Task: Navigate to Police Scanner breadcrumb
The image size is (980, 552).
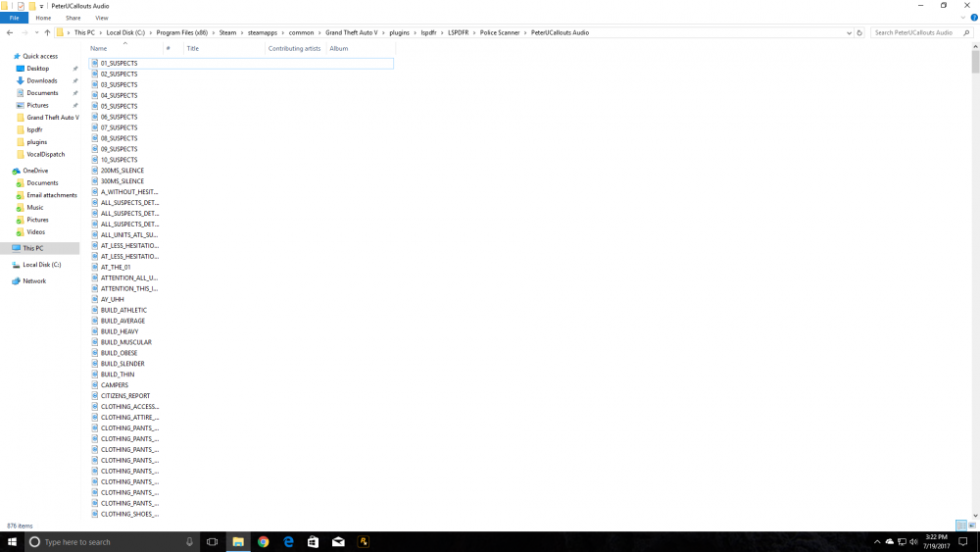Action: tap(500, 32)
